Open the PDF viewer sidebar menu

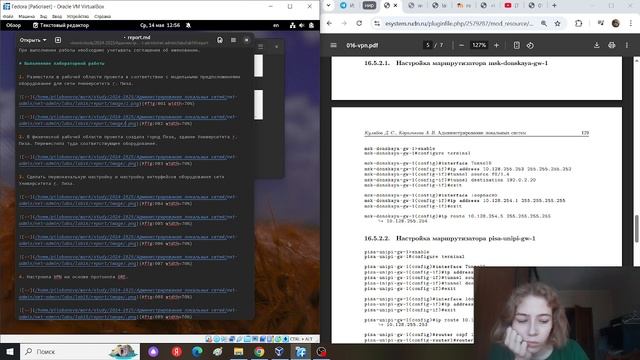[333, 45]
